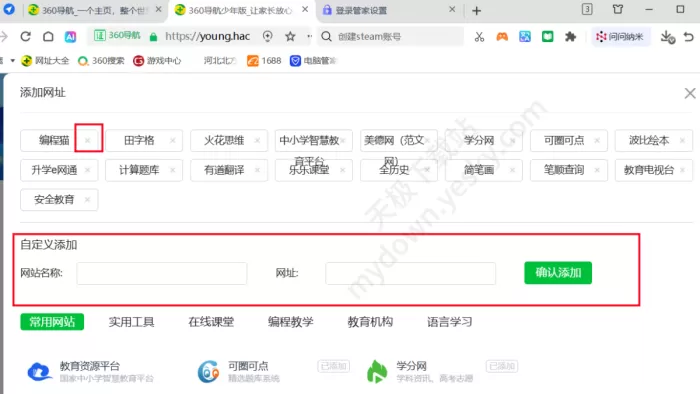
Task: Select the 语言学习 category tab
Action: click(450, 322)
